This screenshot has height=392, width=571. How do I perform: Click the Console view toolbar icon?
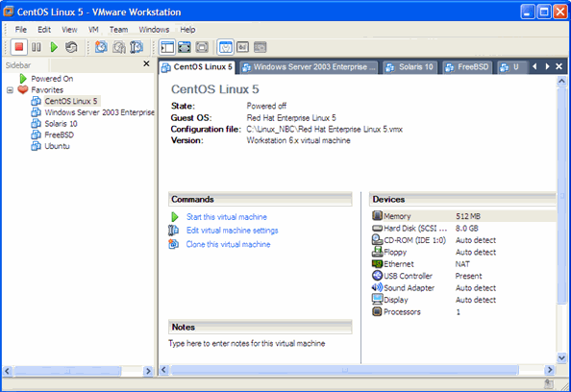pos(260,47)
